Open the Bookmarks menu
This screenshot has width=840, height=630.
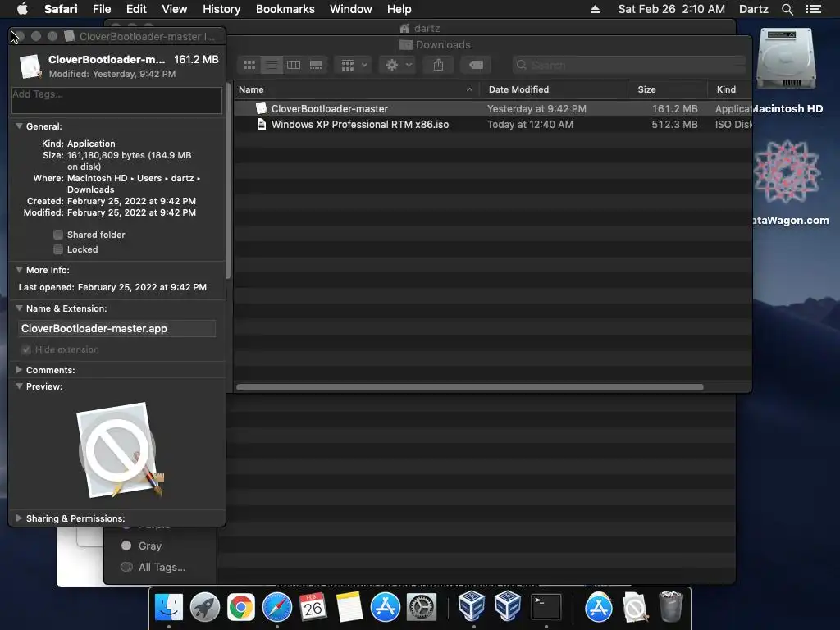tap(285, 9)
